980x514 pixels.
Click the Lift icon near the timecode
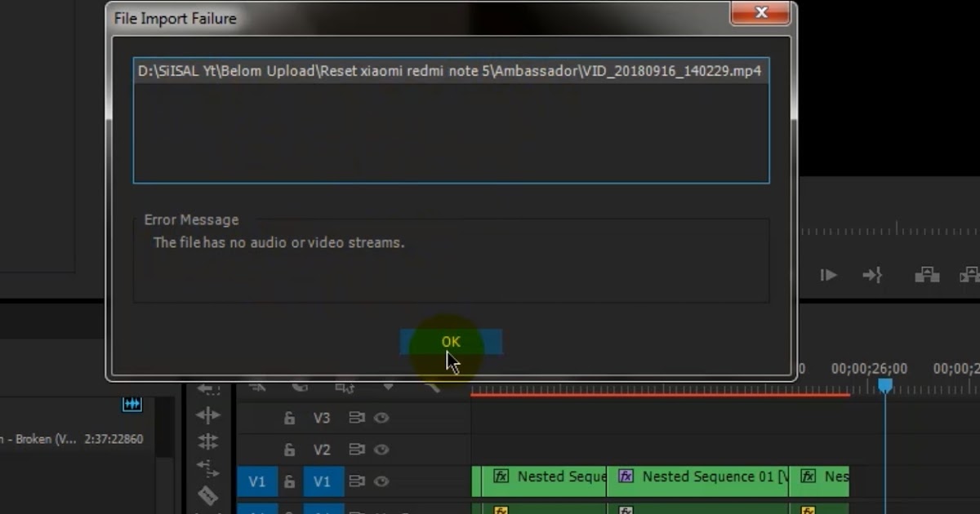pyautogui.click(x=927, y=276)
